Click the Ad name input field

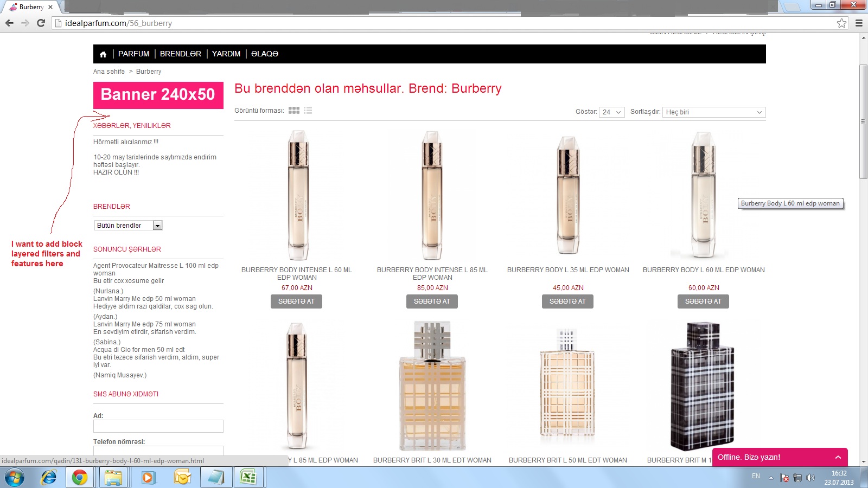[158, 426]
